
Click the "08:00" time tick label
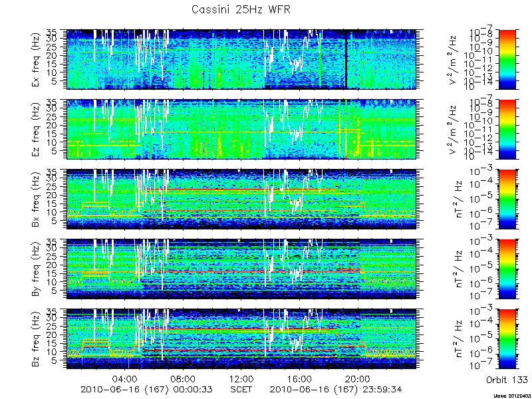184,378
